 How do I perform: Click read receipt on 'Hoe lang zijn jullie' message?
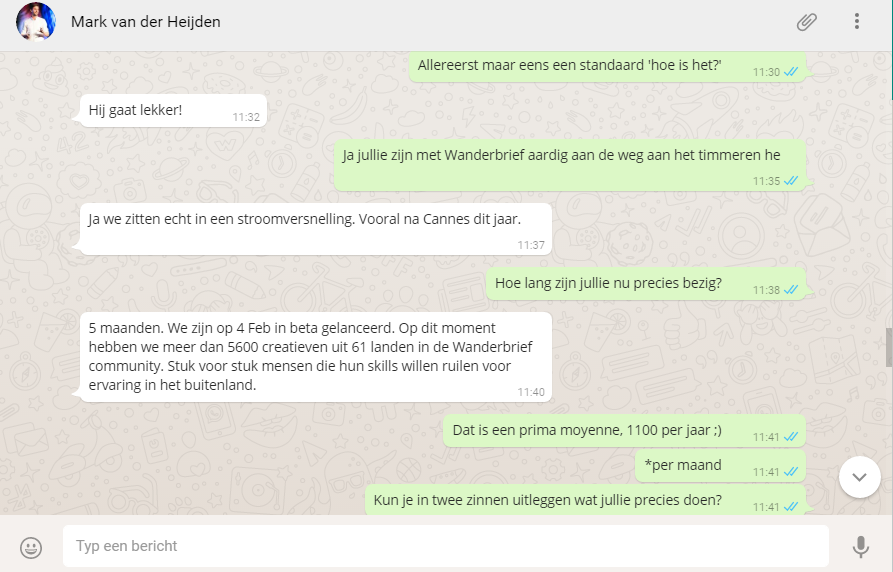click(x=791, y=289)
